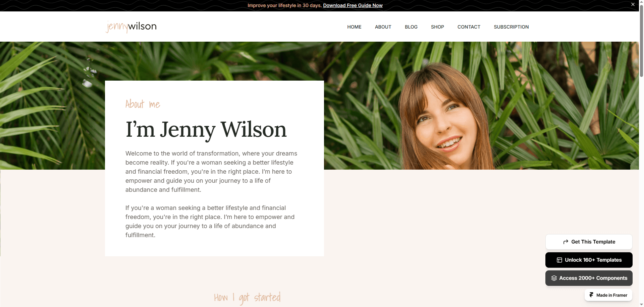Navigate to the BLOG page
The image size is (644, 307).
[x=411, y=27]
